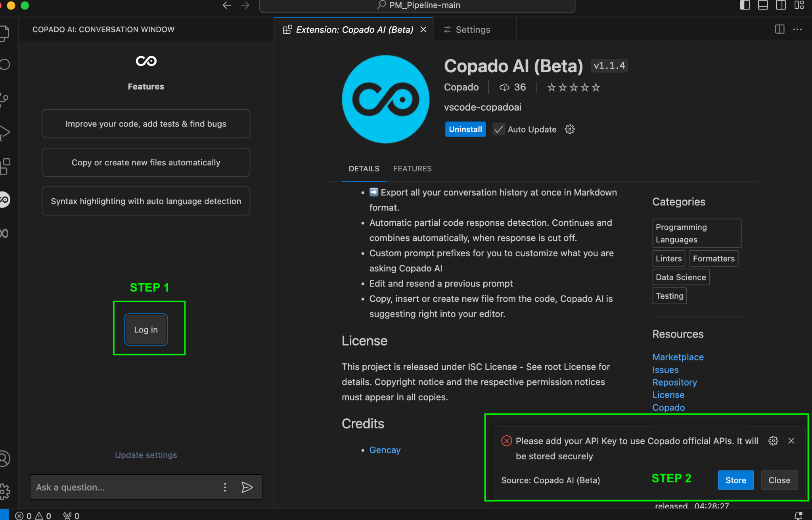Open Marketplace resource link

click(678, 357)
